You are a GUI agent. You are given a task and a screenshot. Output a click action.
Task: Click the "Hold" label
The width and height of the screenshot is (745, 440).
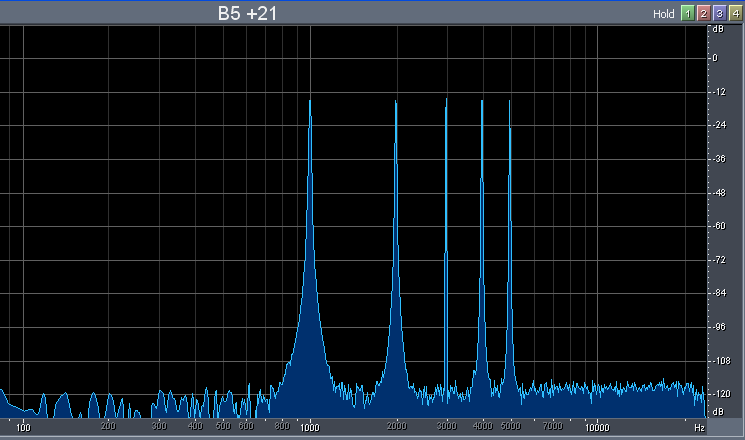pyautogui.click(x=663, y=14)
